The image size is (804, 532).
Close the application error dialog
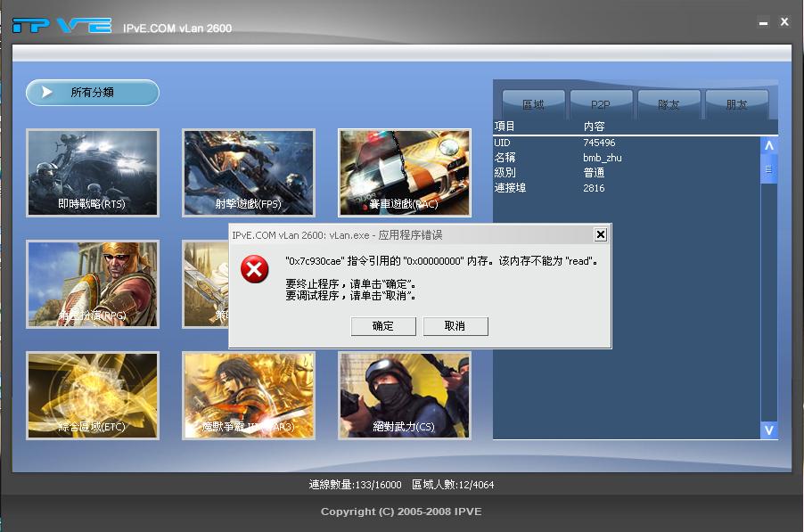point(601,234)
